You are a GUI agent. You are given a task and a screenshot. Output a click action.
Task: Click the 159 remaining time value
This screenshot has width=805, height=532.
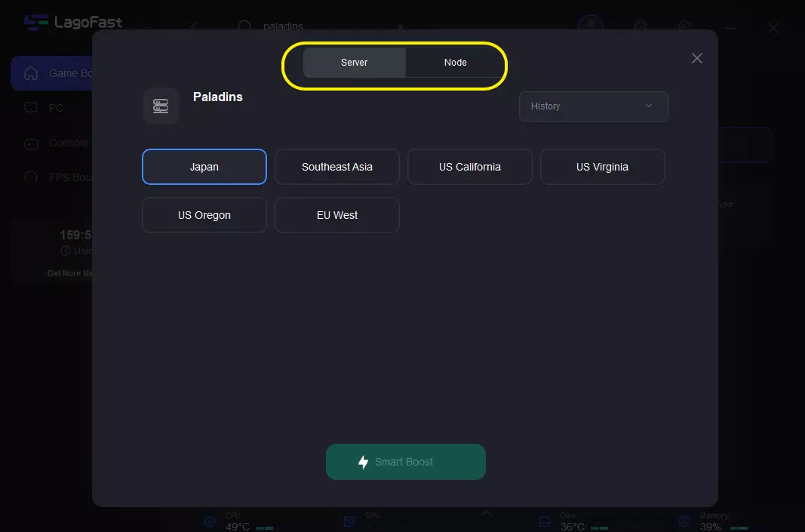[x=75, y=235]
